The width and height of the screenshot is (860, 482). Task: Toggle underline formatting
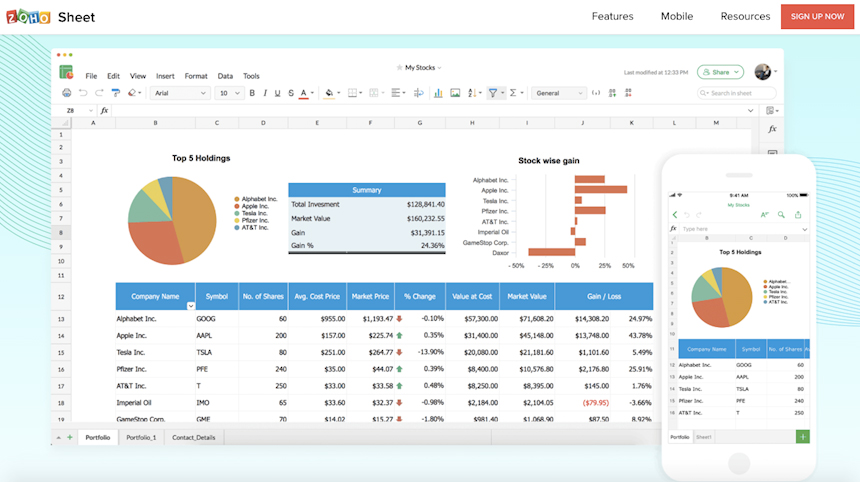click(x=278, y=93)
